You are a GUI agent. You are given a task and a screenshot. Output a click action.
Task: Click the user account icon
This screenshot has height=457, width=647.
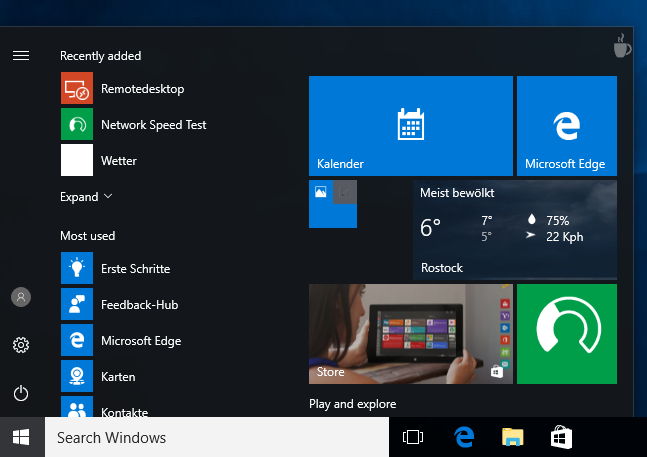point(21,297)
